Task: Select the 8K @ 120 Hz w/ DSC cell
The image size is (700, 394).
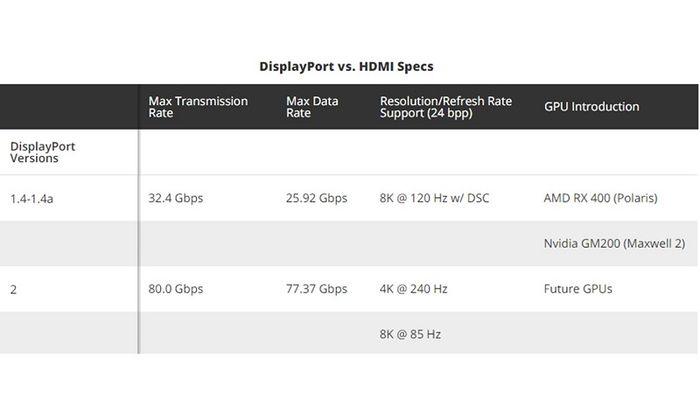Action: coord(434,198)
